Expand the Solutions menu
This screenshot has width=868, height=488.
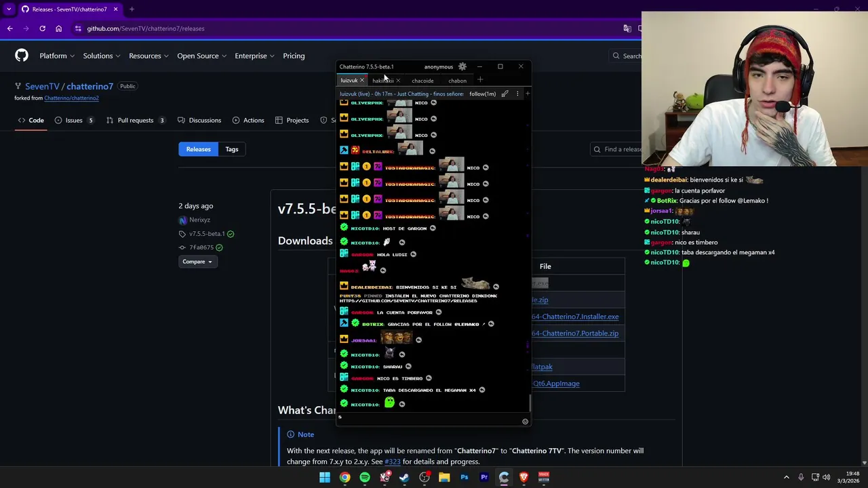[x=102, y=56]
